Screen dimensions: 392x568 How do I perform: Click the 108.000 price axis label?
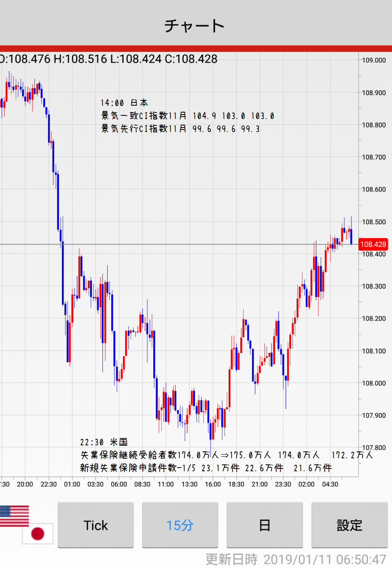(374, 383)
